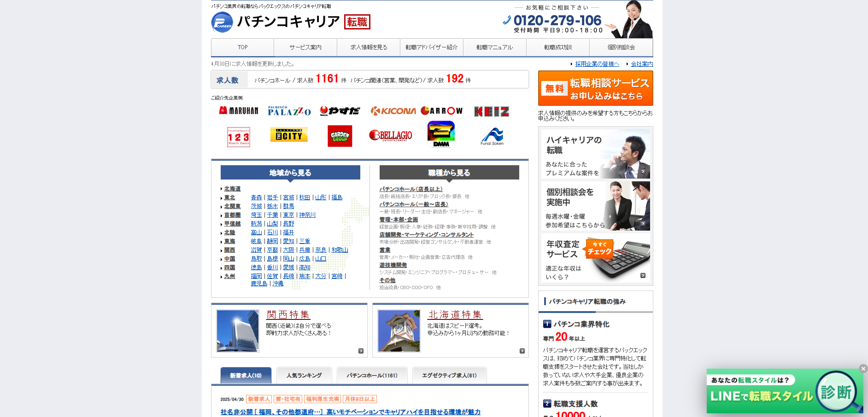
Task: Click the arrow icon in 関西特集 box
Action: [361, 351]
